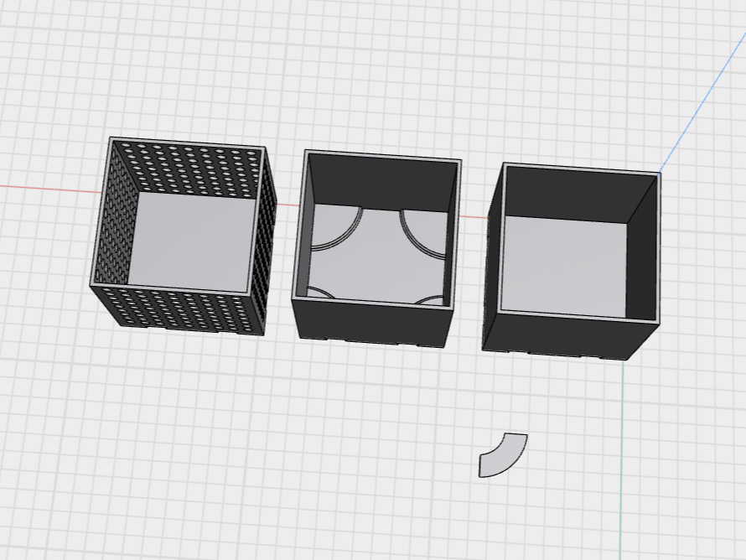Select the middle box with rounded corner cutouts
746x560 pixels.
tap(376, 249)
